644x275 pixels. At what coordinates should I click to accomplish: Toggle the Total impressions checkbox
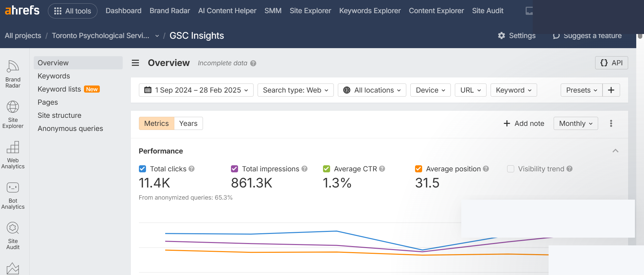click(234, 169)
